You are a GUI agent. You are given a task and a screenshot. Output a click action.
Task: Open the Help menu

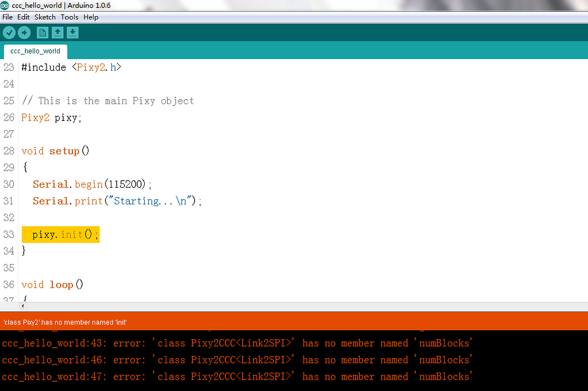tap(91, 17)
